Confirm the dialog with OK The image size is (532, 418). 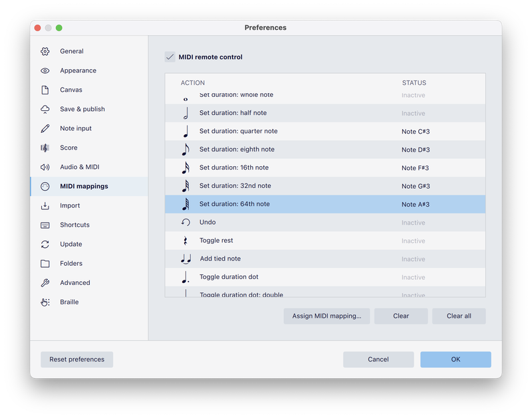pyautogui.click(x=456, y=360)
